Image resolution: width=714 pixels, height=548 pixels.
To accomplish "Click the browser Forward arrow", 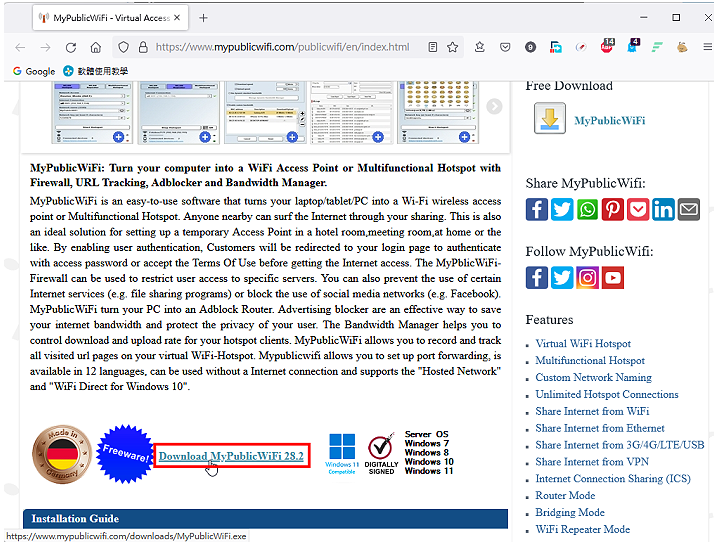I will [45, 47].
